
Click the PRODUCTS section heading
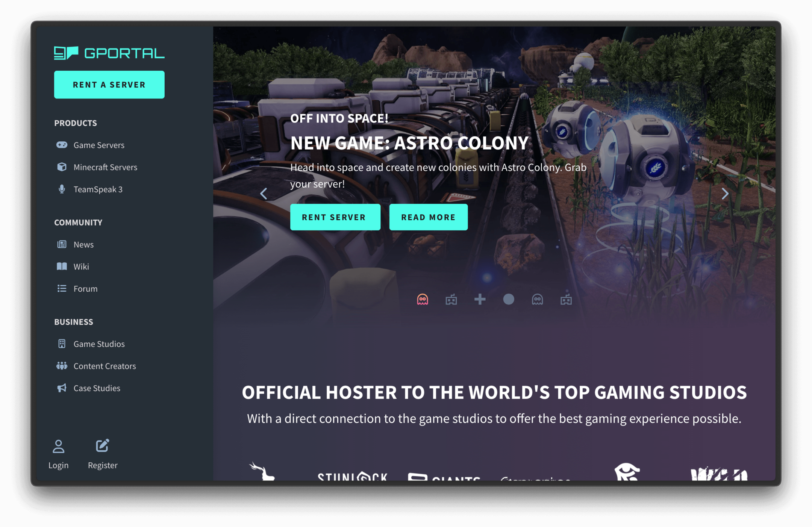76,123
